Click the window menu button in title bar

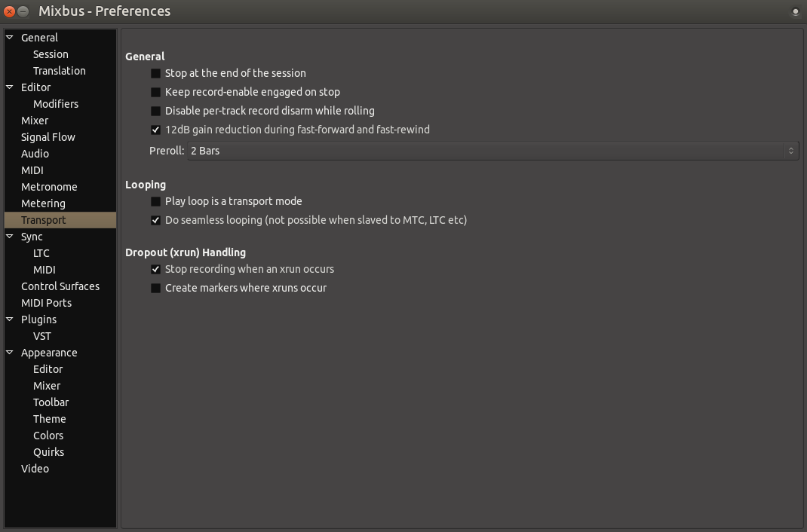click(x=795, y=11)
